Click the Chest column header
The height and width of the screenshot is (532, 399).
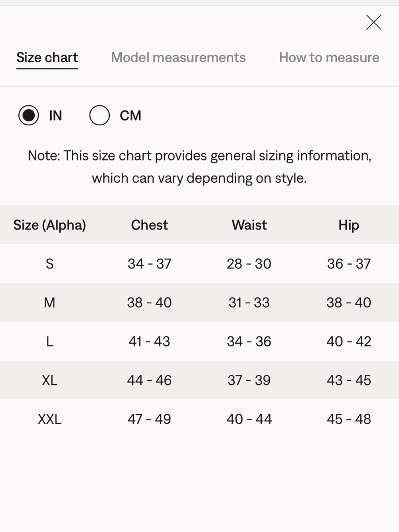(x=150, y=225)
